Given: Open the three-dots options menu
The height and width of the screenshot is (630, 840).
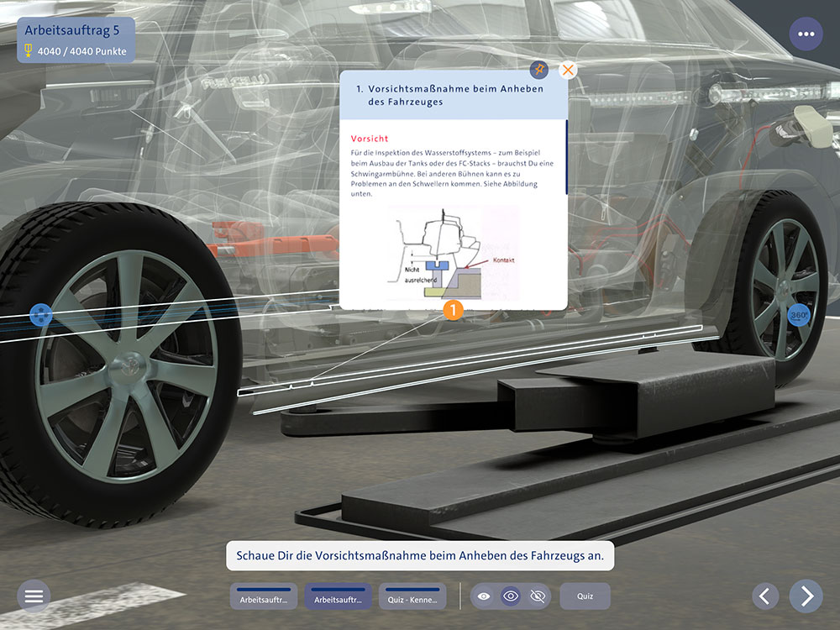Looking at the screenshot, I should pos(806,34).
